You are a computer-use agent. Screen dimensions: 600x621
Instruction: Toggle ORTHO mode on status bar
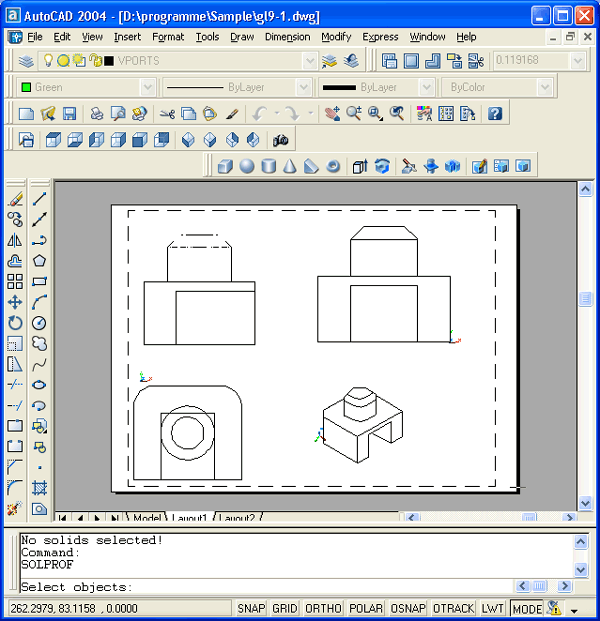point(323,608)
